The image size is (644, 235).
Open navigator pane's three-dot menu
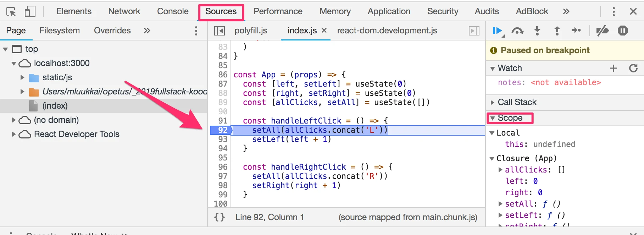[x=196, y=31]
